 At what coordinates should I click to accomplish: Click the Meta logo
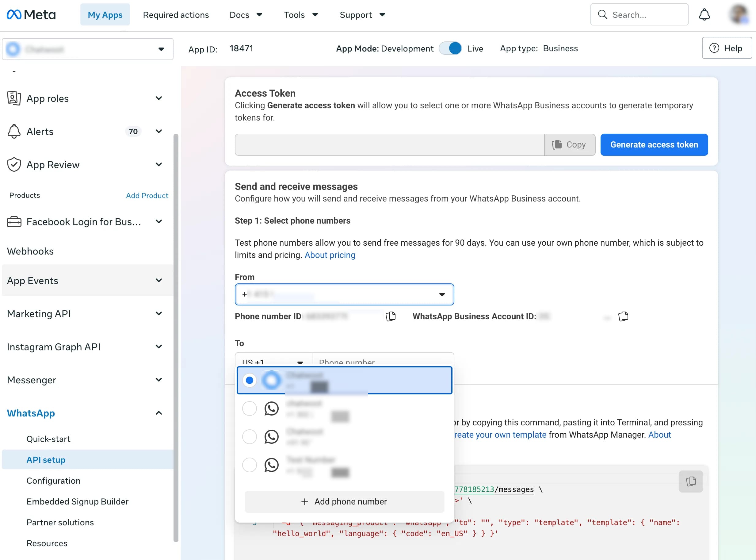(x=31, y=15)
